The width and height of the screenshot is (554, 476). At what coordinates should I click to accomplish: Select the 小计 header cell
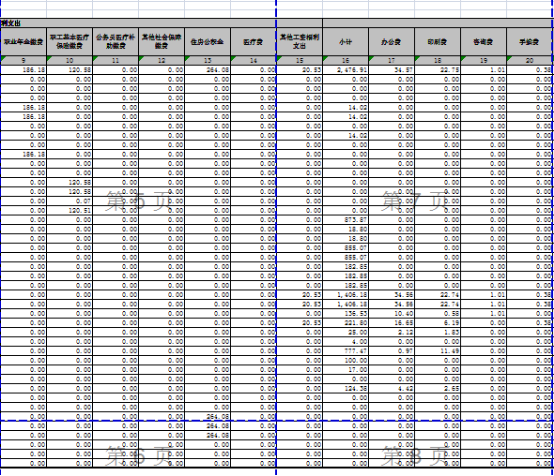[346, 42]
